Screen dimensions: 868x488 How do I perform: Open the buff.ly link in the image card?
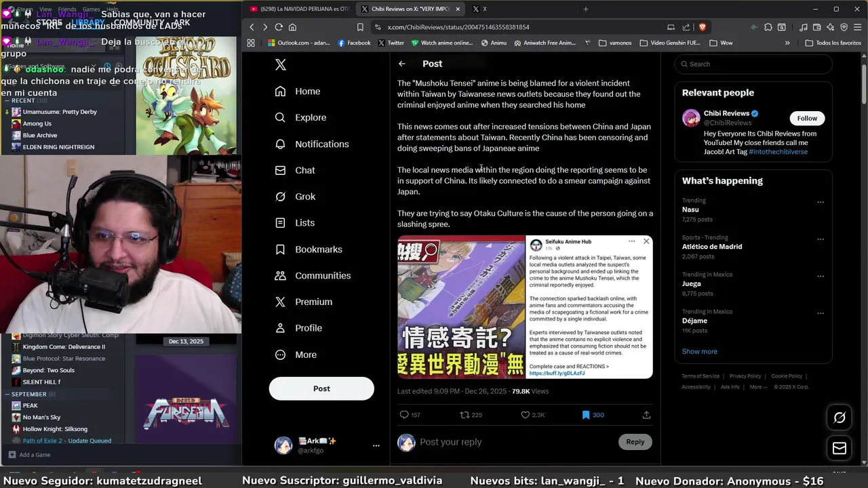tap(557, 373)
